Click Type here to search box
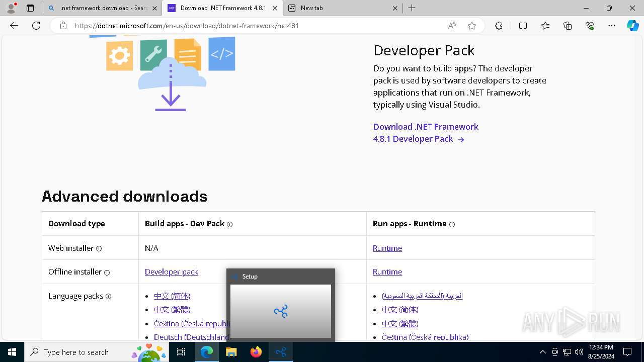644x362 pixels. 96,352
